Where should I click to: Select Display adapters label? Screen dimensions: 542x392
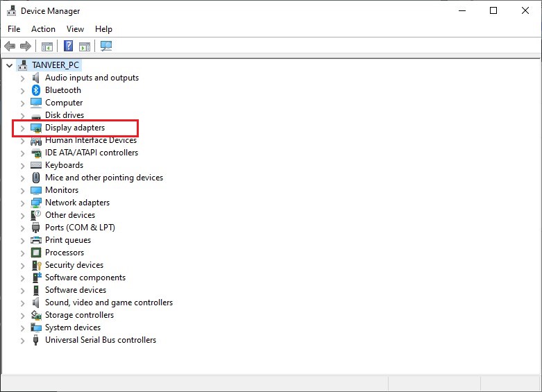(x=75, y=128)
